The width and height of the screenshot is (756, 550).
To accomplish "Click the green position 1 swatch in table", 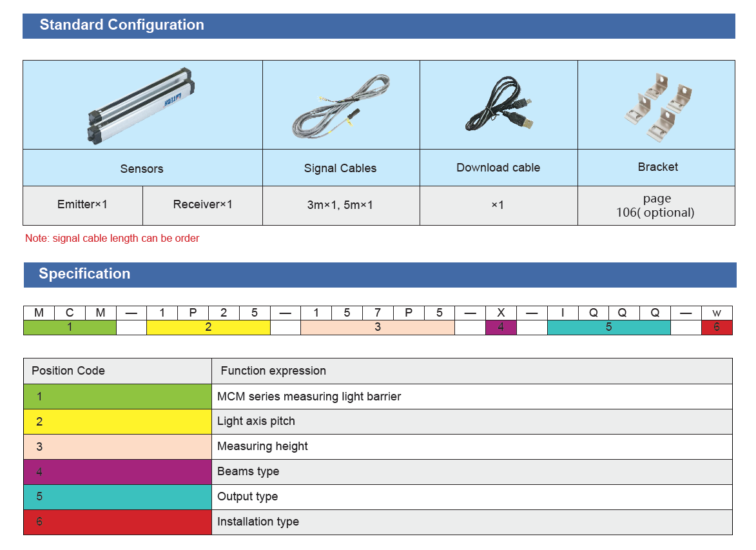I will (117, 397).
